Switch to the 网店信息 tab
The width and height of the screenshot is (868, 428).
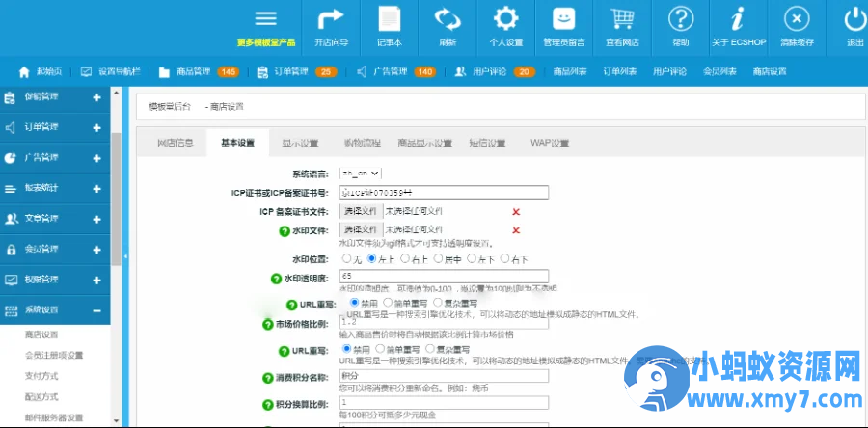click(176, 144)
